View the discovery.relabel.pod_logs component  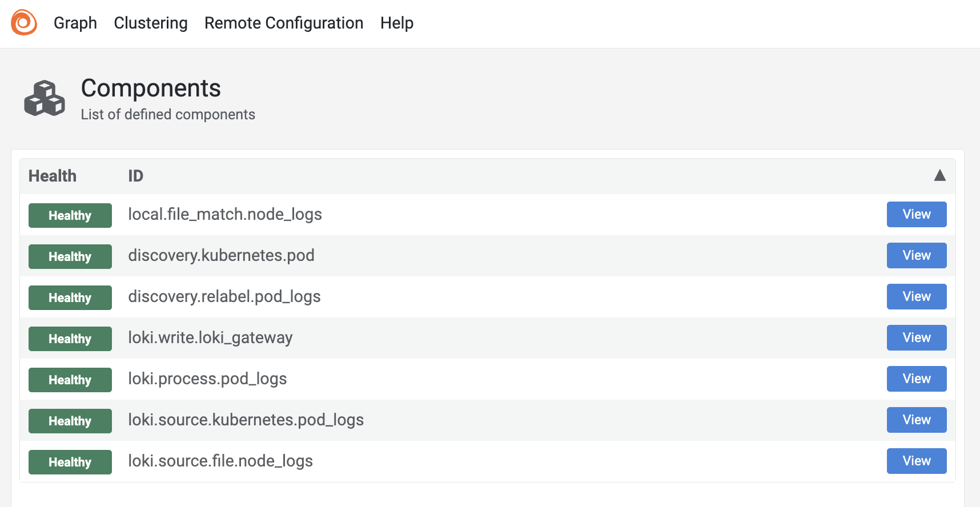916,296
